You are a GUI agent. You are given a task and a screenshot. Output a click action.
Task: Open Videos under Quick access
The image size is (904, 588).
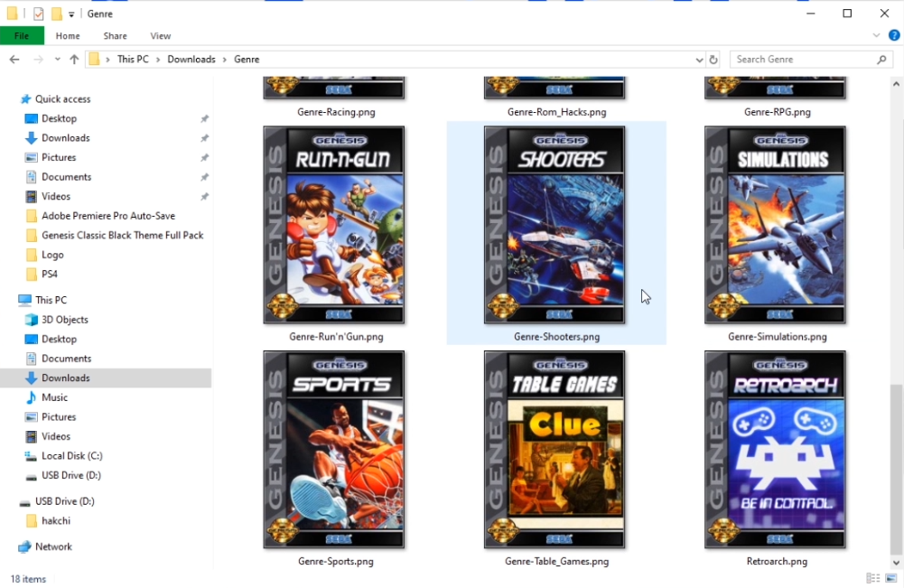coord(55,197)
